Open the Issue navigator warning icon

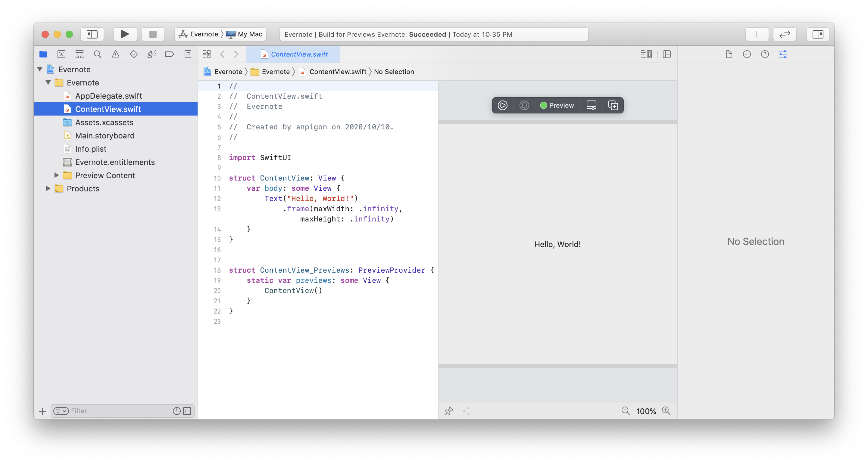[x=116, y=54]
